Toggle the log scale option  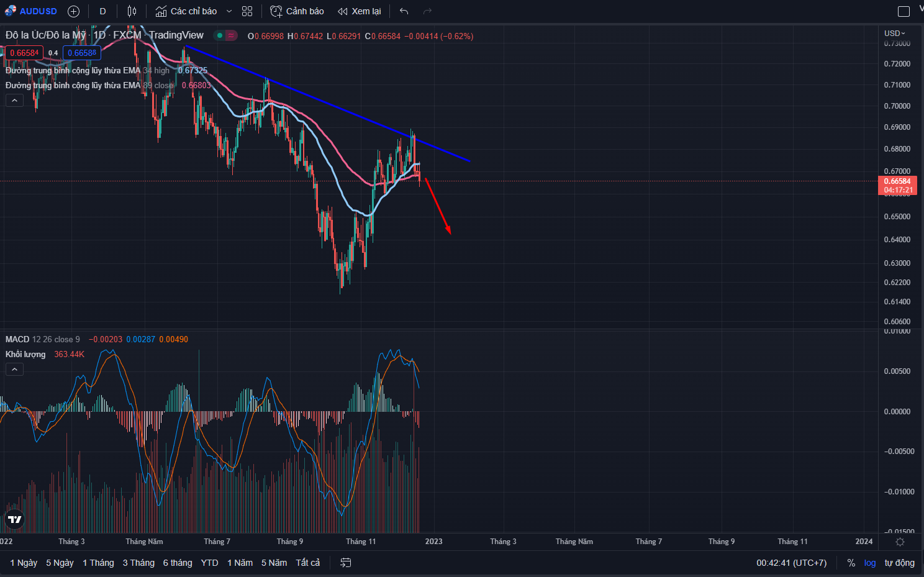[x=869, y=563]
